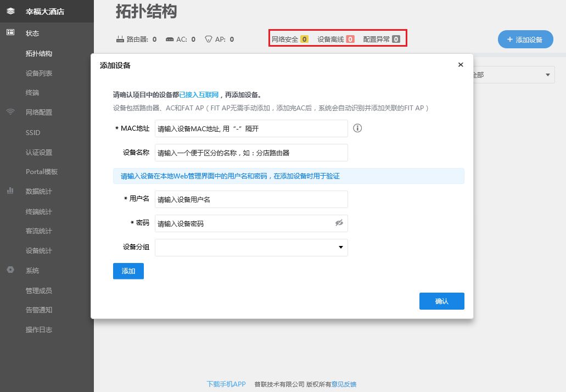Select 网络配置 section in sidebar

coord(39,112)
